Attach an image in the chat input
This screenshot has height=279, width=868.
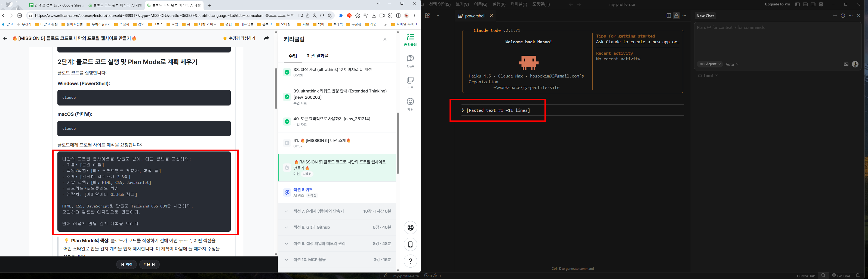(846, 64)
